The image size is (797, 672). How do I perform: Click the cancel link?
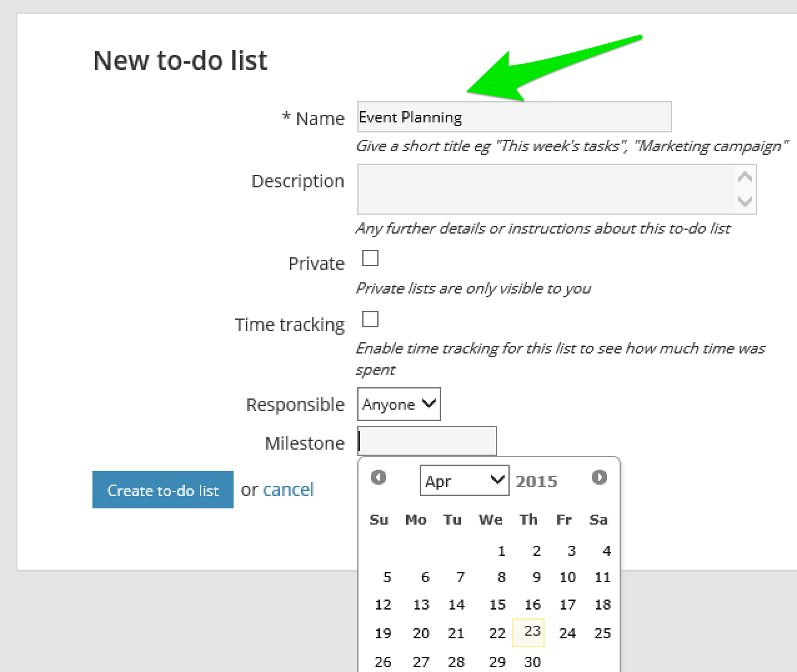288,490
